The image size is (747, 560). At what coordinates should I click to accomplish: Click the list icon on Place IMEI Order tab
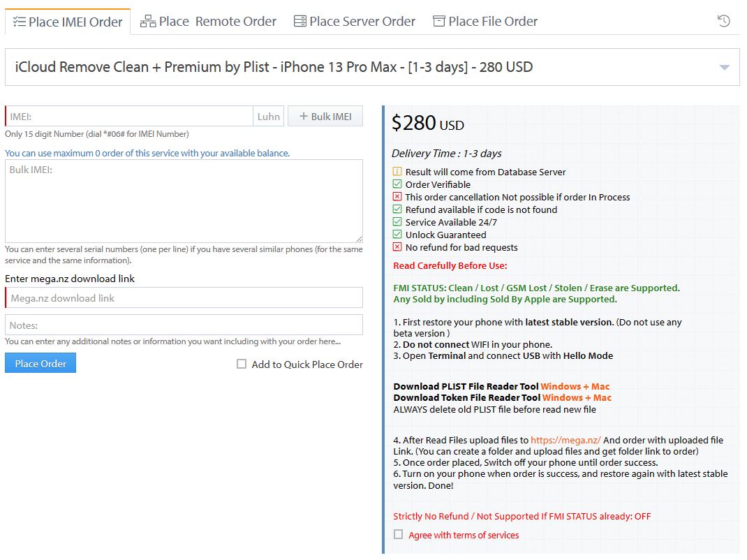(x=19, y=22)
